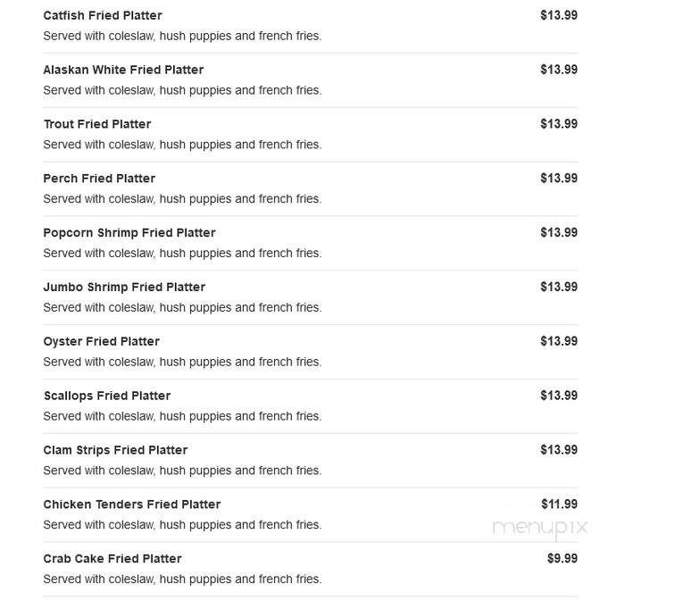Click the description under Perch Fried Platter
Viewport: 700px width, 601px height.
tap(182, 198)
